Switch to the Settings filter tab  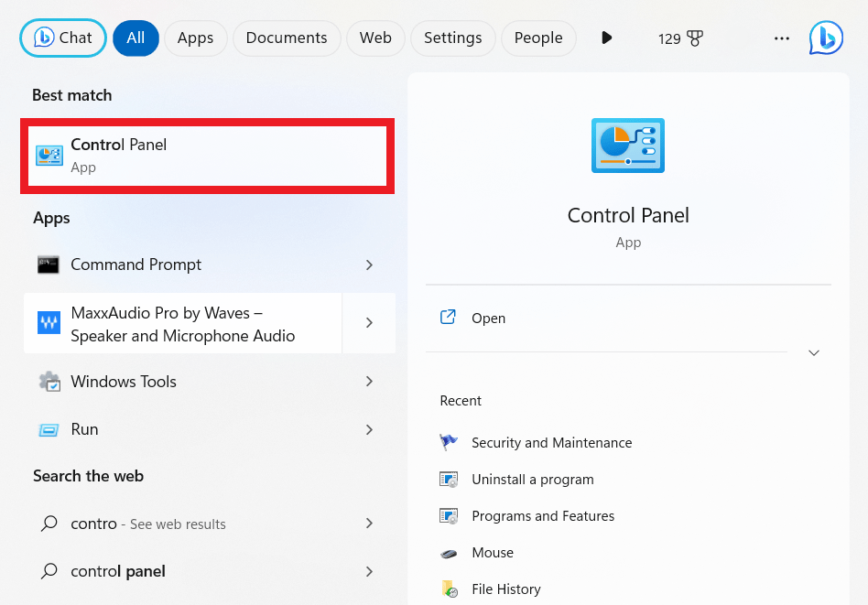(x=453, y=38)
